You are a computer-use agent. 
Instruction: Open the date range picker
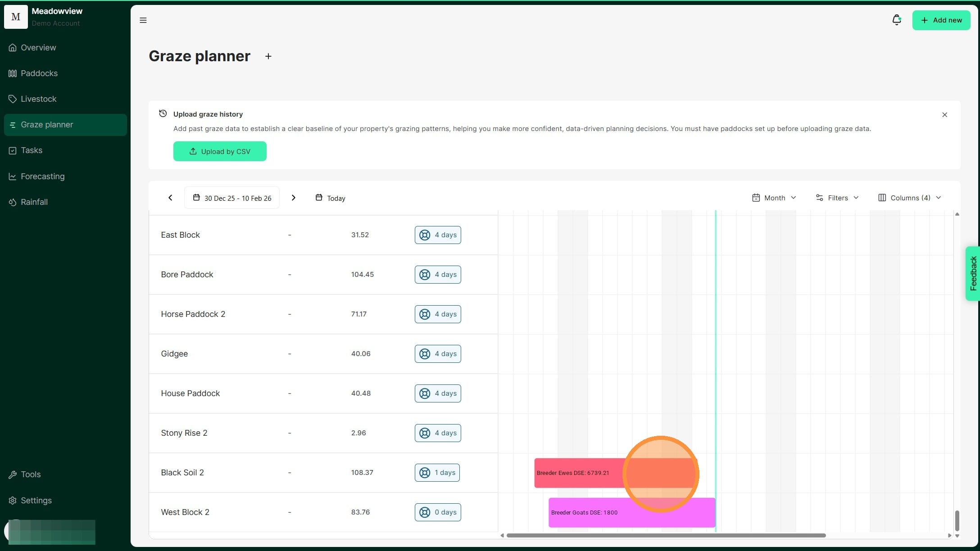[232, 198]
